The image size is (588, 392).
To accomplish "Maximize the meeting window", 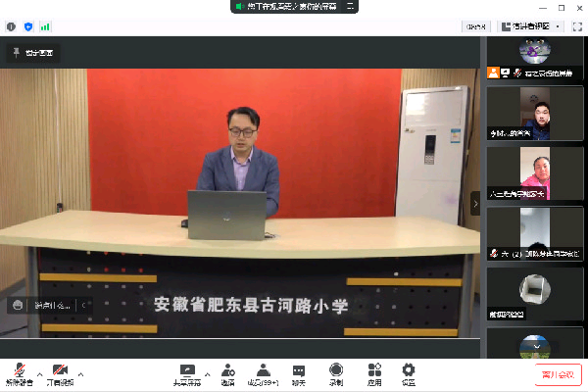I will point(562,8).
